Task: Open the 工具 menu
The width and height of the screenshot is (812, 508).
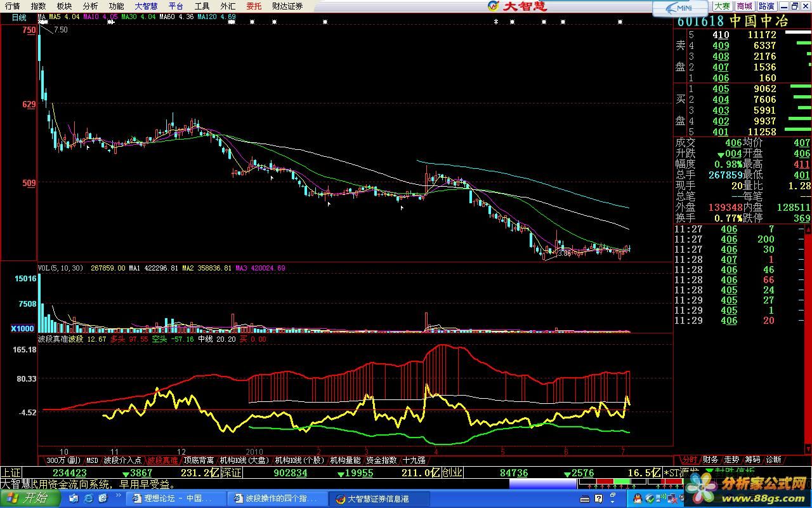Action: [202, 6]
